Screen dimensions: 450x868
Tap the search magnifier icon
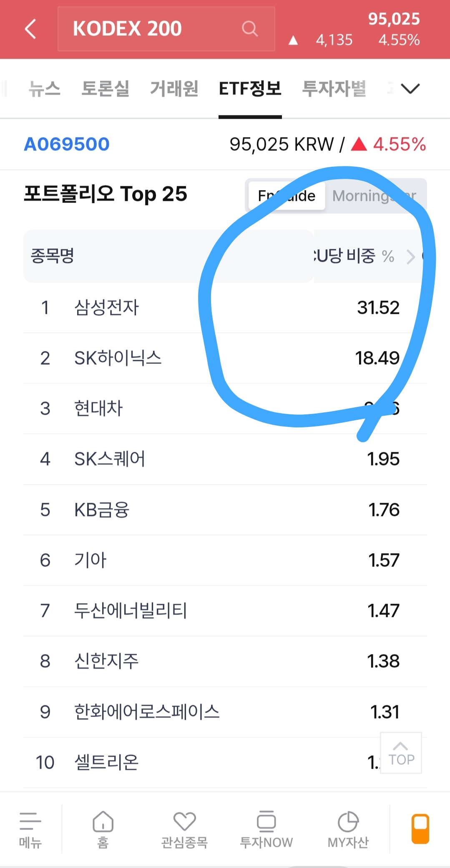[249, 29]
